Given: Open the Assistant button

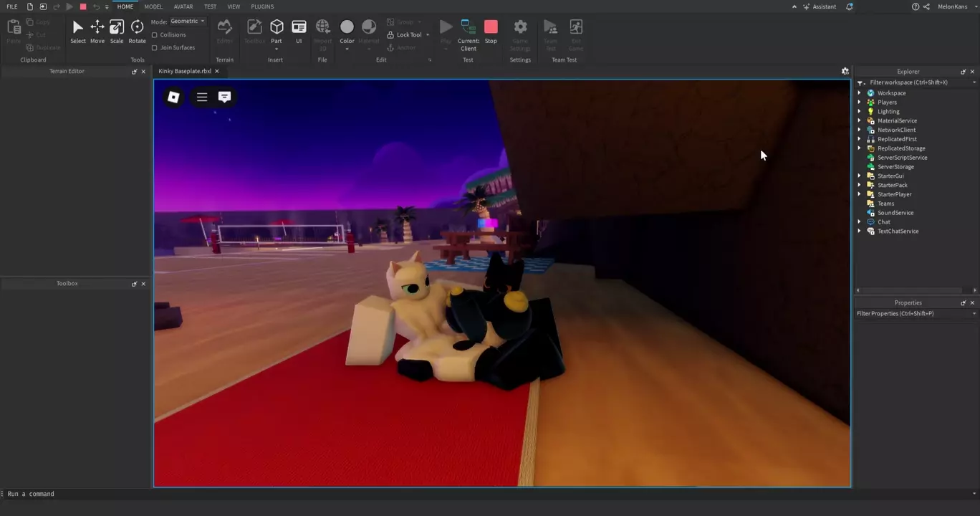Looking at the screenshot, I should tap(819, 6).
